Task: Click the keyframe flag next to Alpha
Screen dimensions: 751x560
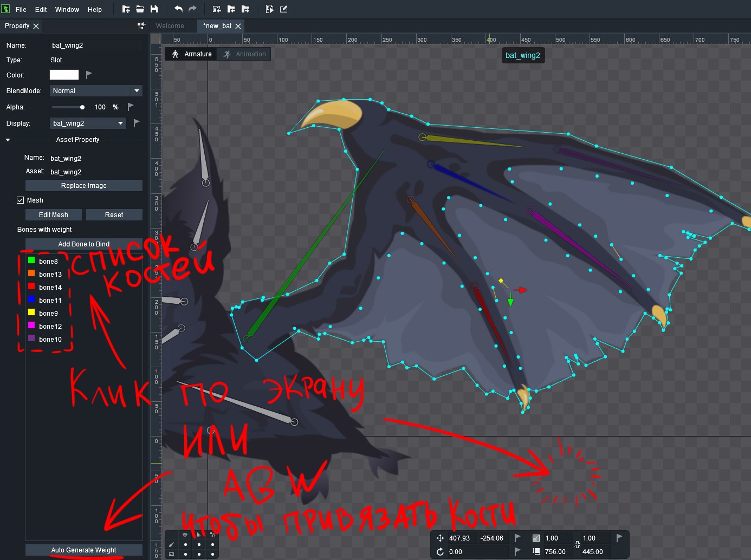Action: [x=131, y=107]
